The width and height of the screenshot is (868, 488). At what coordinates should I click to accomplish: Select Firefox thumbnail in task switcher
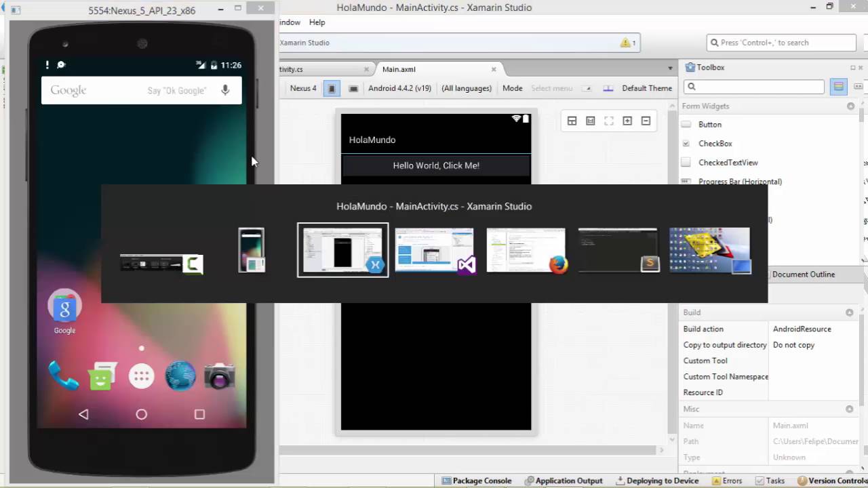pyautogui.click(x=527, y=250)
